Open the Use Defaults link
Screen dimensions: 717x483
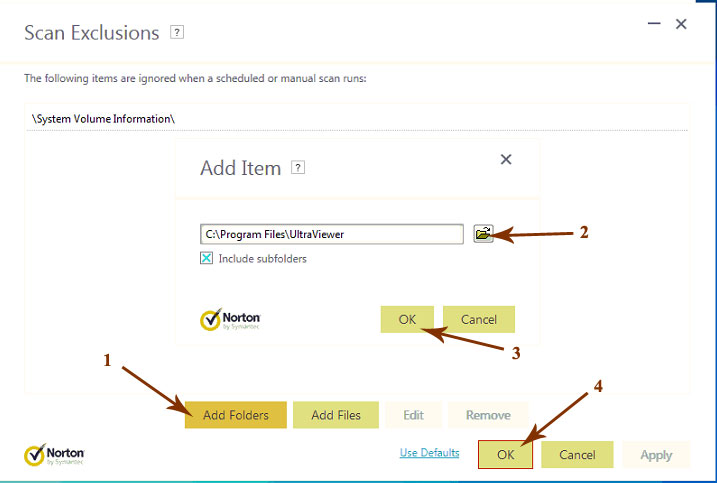tap(429, 453)
